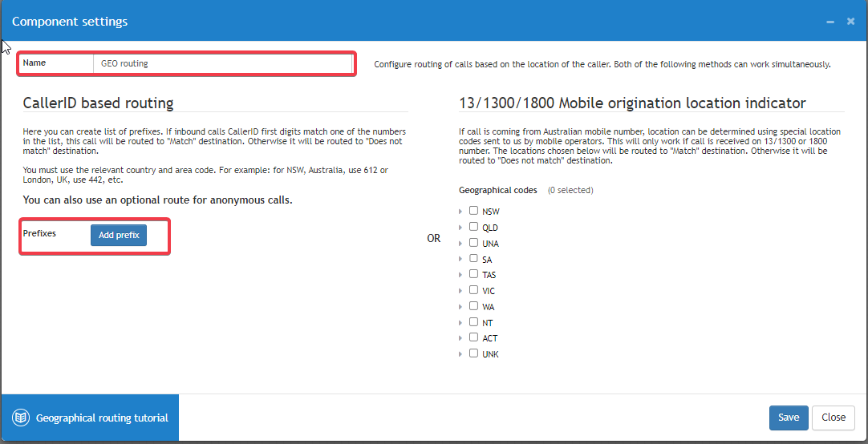868x444 pixels.
Task: Click the CallerID based routing heading
Action: pos(98,103)
